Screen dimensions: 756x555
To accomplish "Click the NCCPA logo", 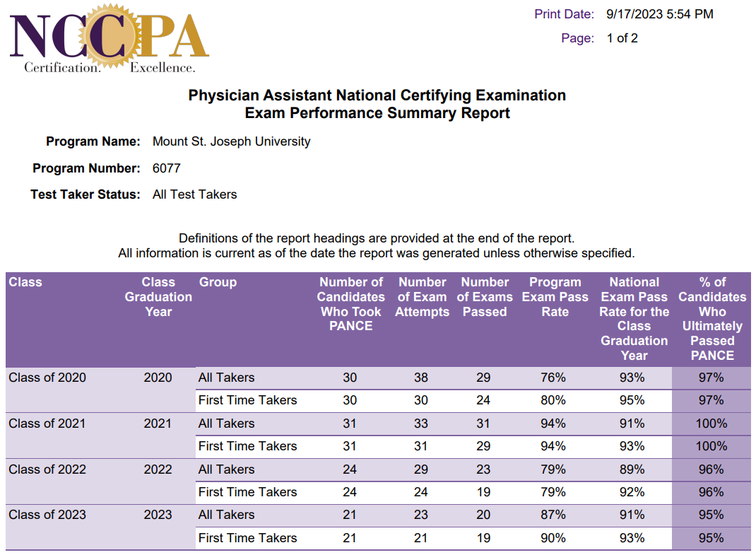I will click(x=110, y=39).
